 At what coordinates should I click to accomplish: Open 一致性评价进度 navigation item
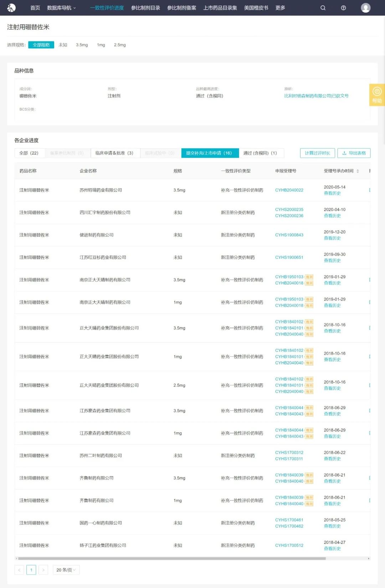pyautogui.click(x=107, y=8)
